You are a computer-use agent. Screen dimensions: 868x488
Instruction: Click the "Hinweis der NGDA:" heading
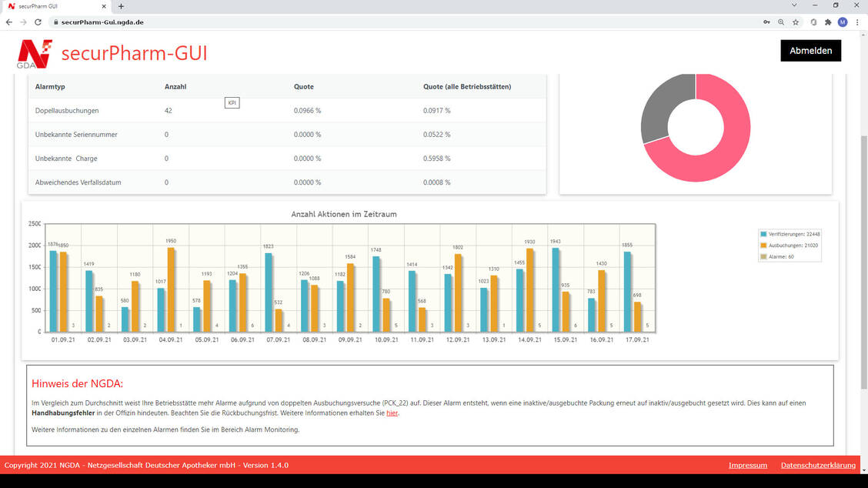click(x=78, y=383)
